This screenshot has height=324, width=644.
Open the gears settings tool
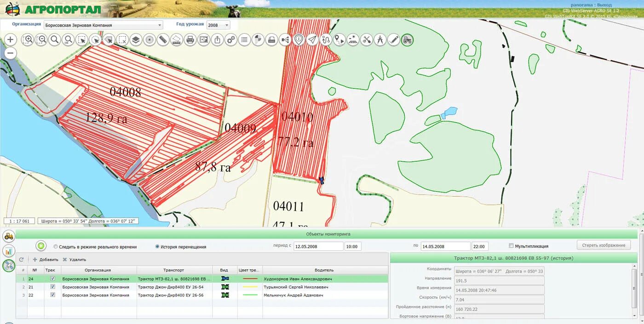231,40
